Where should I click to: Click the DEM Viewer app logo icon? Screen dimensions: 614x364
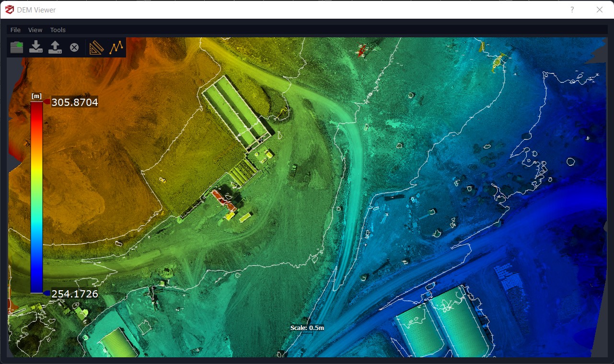pos(9,10)
